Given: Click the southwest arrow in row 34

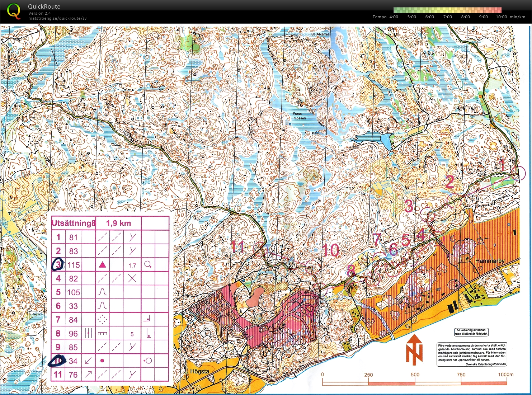Looking at the screenshot, I should 88,361.
